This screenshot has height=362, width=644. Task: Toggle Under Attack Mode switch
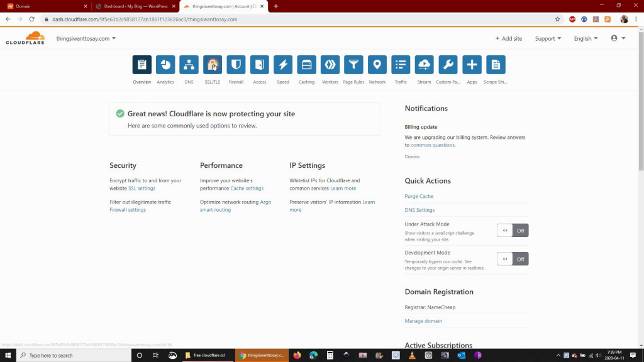[513, 230]
